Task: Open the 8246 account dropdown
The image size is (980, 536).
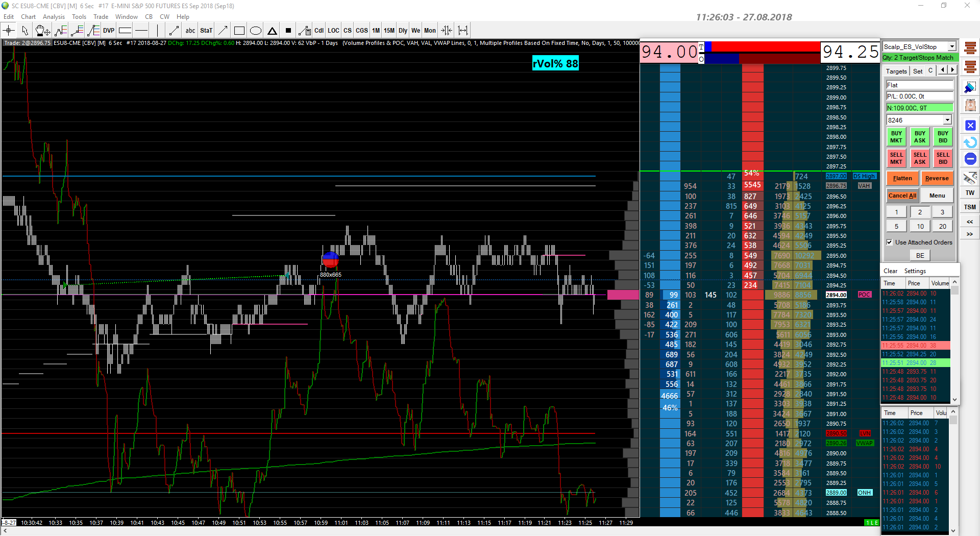Action: click(x=947, y=120)
